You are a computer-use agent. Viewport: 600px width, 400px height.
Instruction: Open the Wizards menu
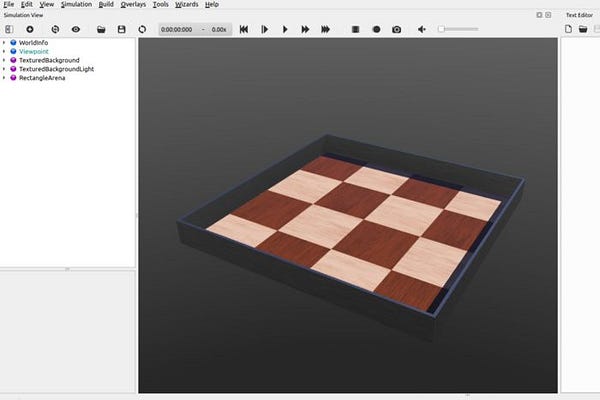click(187, 5)
